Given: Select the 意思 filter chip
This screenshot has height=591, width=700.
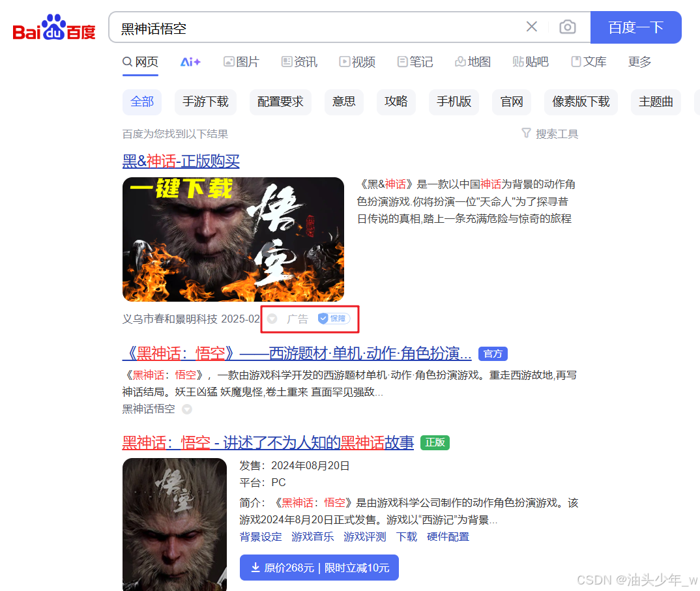Looking at the screenshot, I should 343,102.
